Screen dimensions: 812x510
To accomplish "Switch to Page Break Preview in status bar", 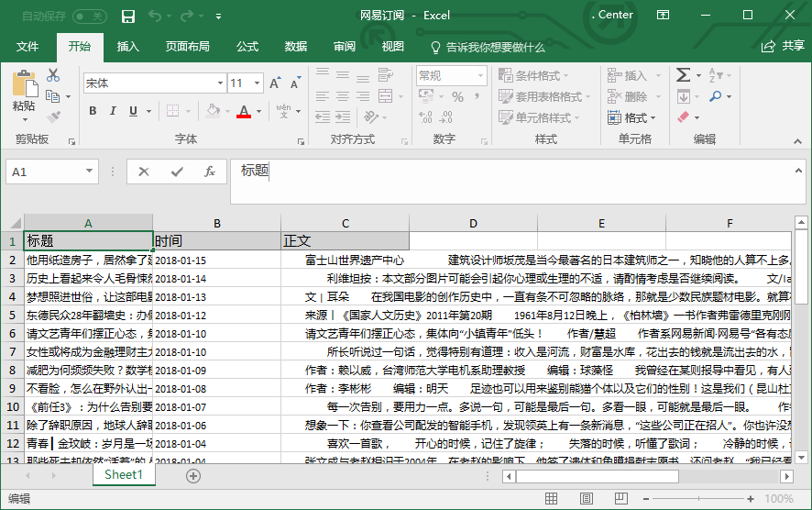I will click(620, 499).
